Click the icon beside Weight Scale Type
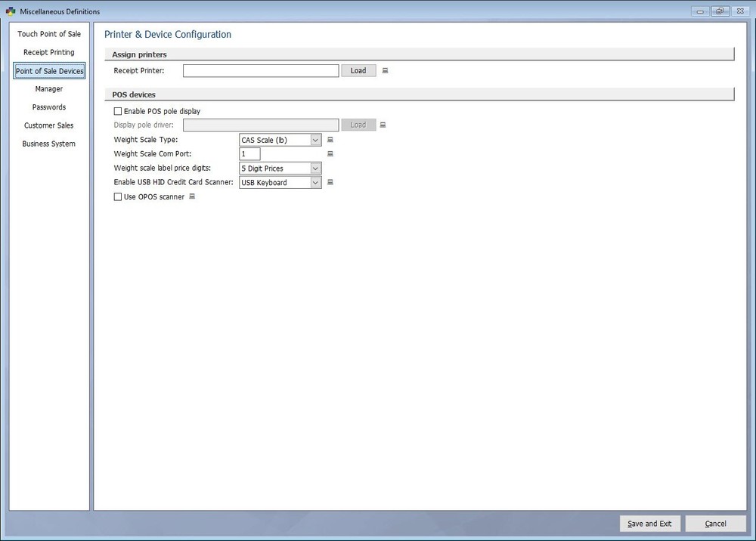 pyautogui.click(x=330, y=140)
